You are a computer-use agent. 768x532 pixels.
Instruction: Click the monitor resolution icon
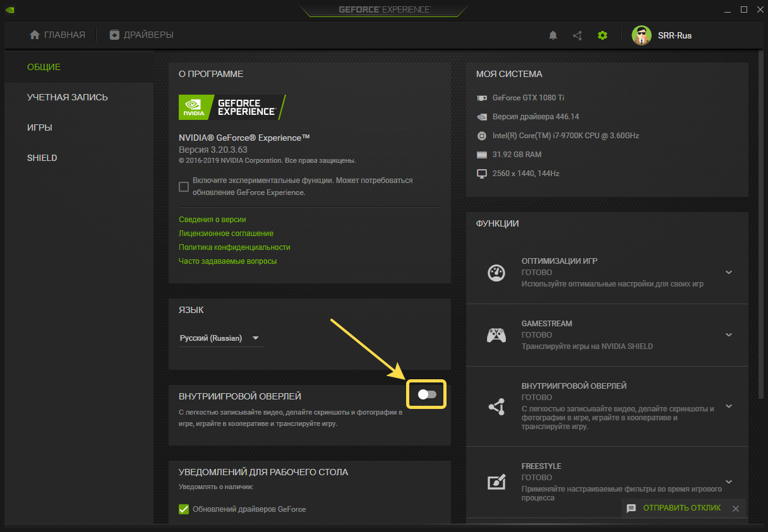482,174
